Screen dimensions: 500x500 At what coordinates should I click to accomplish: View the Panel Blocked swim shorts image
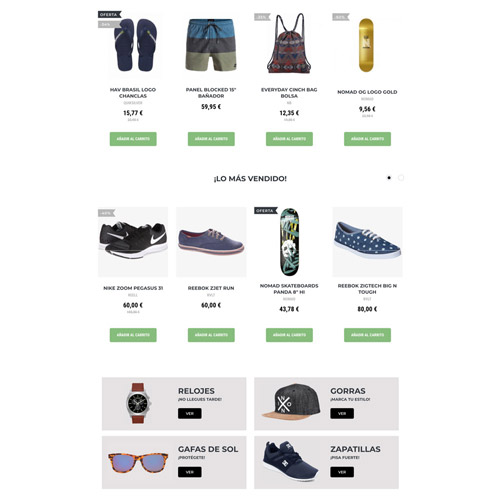click(x=211, y=45)
